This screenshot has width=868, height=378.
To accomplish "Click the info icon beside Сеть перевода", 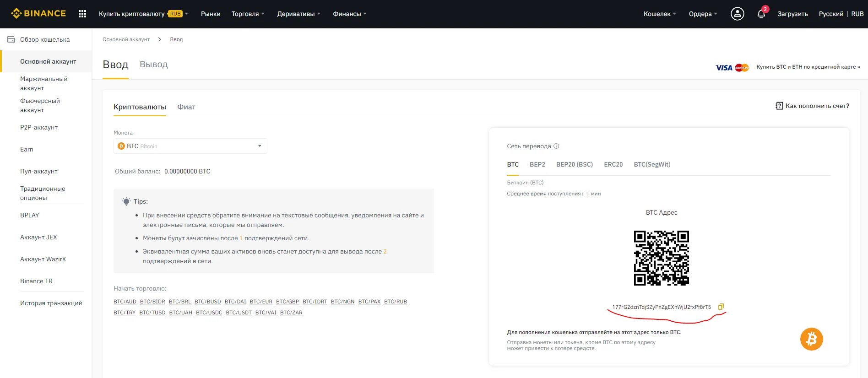I will click(x=556, y=146).
